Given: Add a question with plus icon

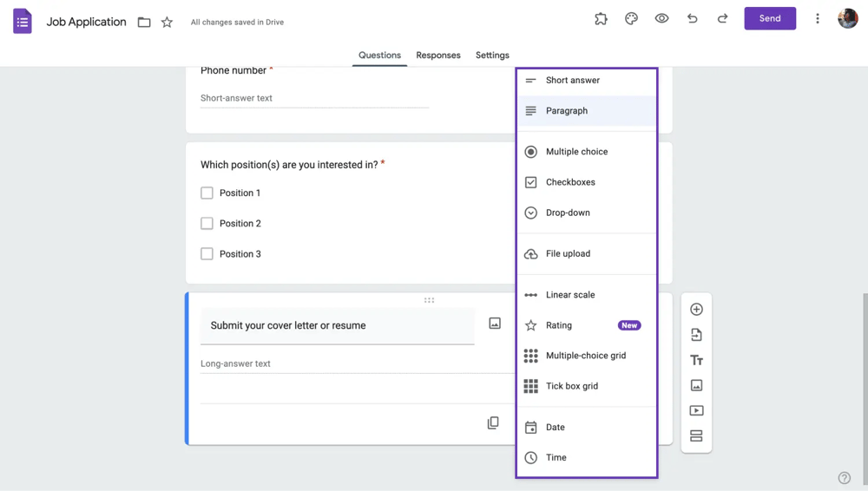Looking at the screenshot, I should point(696,310).
